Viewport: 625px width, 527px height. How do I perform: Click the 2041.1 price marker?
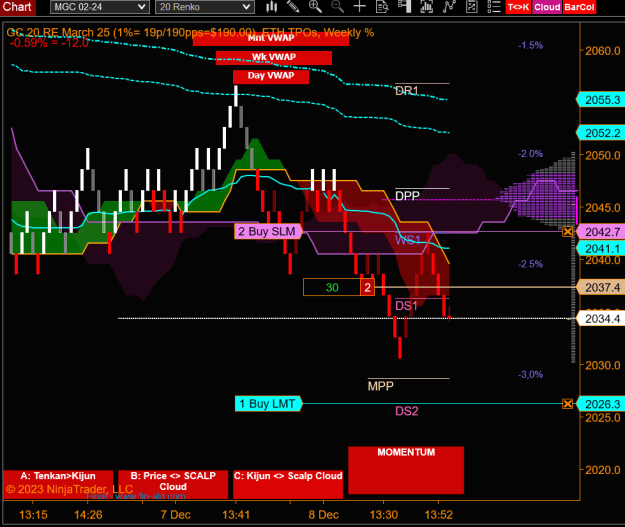600,249
